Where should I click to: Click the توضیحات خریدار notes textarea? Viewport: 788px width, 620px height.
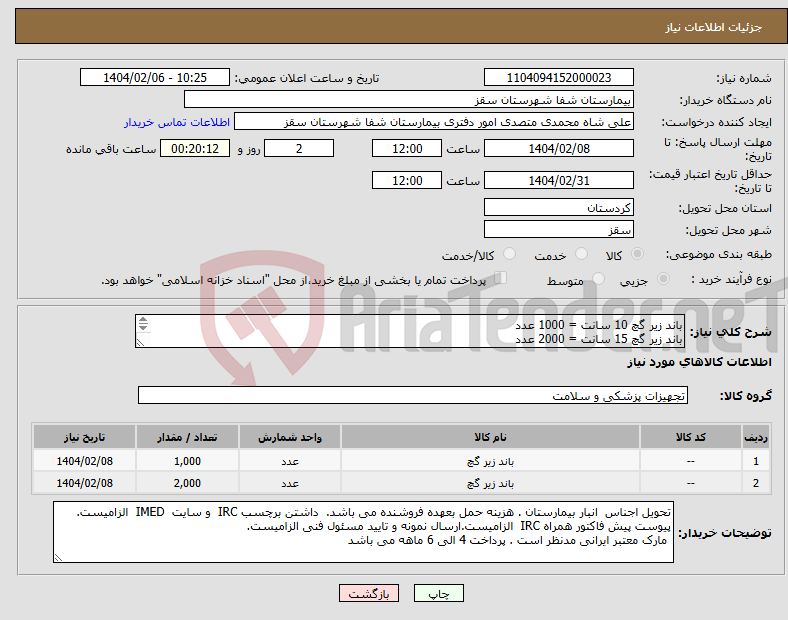363,532
